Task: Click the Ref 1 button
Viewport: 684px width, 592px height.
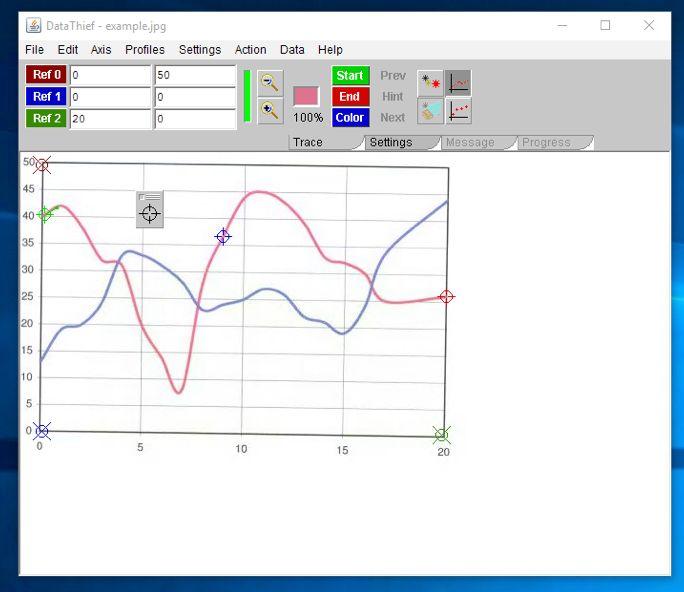Action: 46,96
